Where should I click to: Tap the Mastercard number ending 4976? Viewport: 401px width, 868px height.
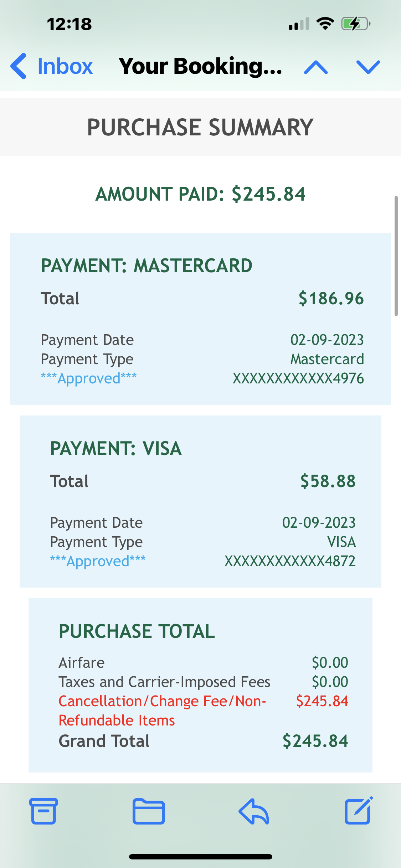click(298, 378)
